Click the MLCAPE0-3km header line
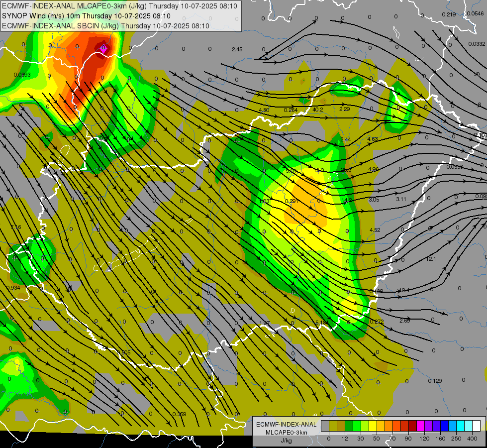 click(x=119, y=6)
